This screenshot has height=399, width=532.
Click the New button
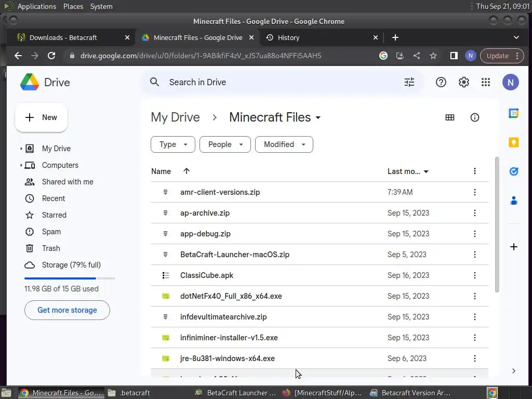click(x=42, y=117)
